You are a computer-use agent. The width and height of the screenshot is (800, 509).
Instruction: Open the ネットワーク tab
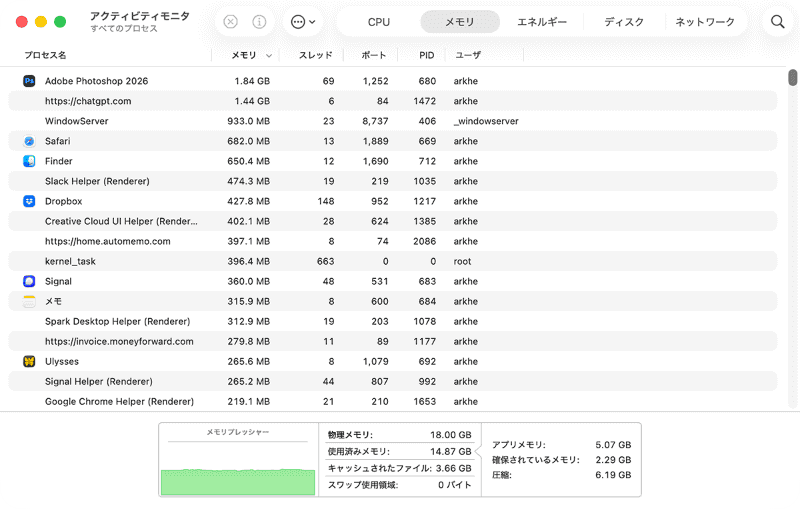tap(705, 22)
